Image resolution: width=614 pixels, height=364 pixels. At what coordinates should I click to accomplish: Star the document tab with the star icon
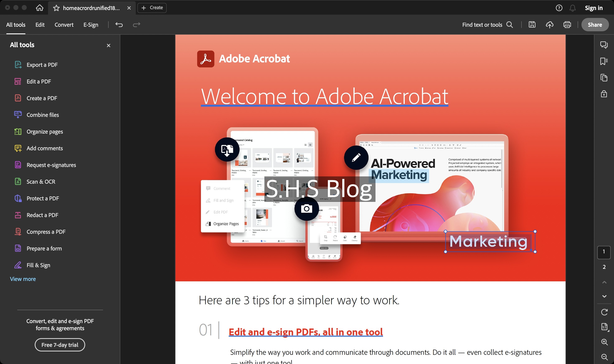click(56, 8)
